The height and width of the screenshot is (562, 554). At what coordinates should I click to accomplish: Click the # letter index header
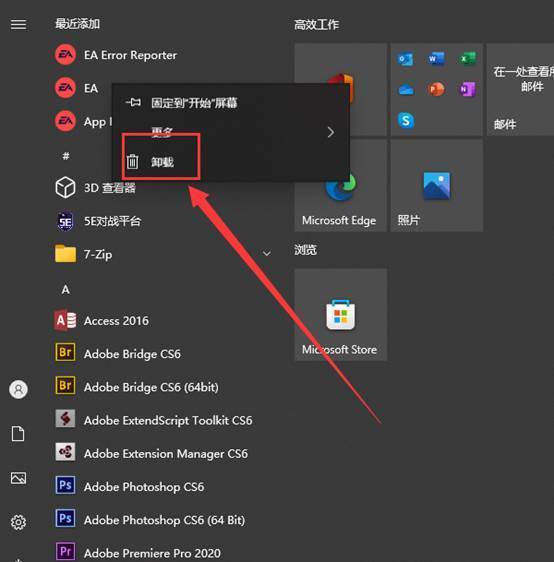(66, 156)
